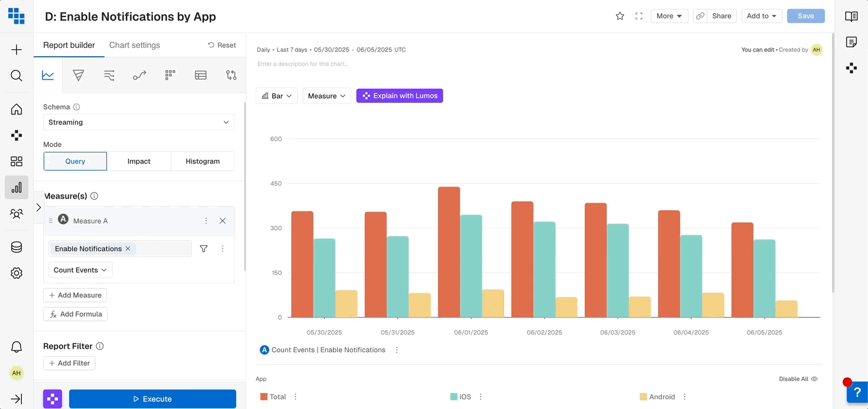Open the users group icon in sidebar
868x409 pixels.
coord(17,213)
